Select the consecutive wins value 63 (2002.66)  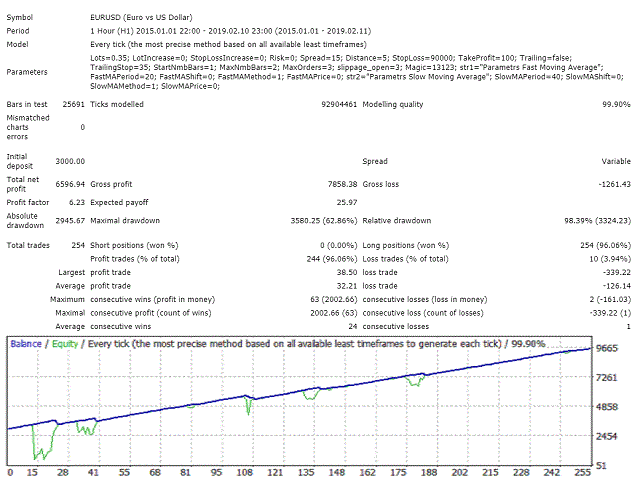coord(333,300)
